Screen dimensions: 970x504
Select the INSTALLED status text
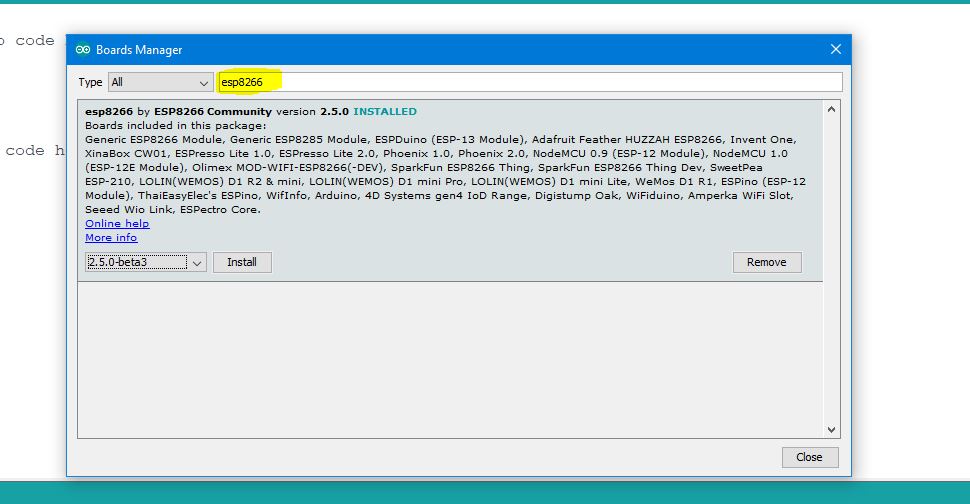(x=385, y=111)
